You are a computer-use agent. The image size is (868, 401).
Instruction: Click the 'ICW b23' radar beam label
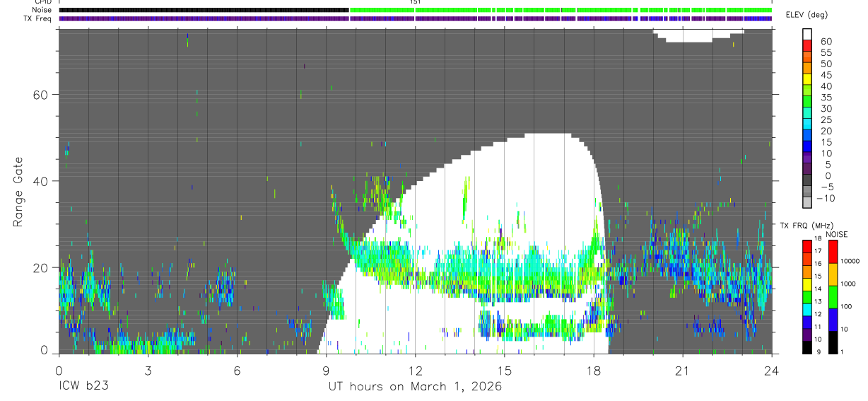click(83, 386)
